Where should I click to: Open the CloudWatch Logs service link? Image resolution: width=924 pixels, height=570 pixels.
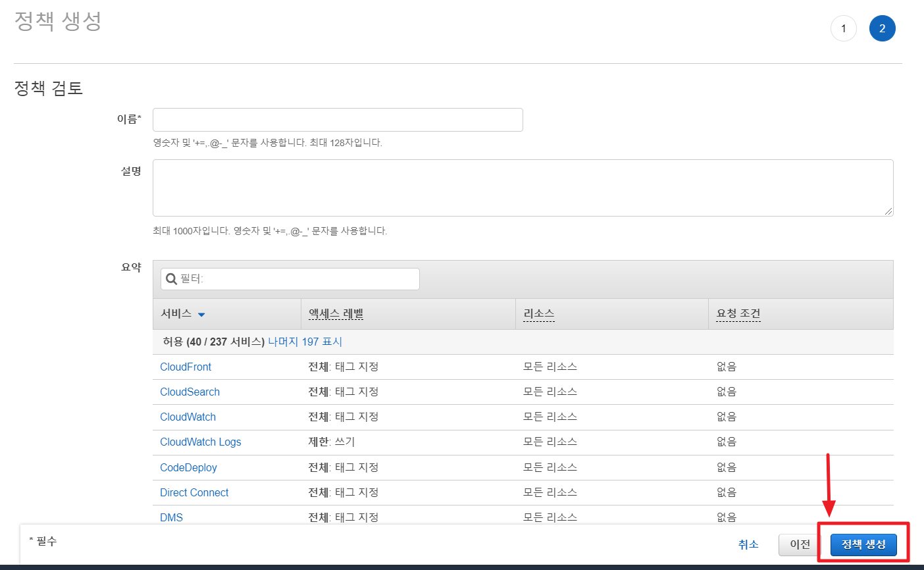(200, 442)
